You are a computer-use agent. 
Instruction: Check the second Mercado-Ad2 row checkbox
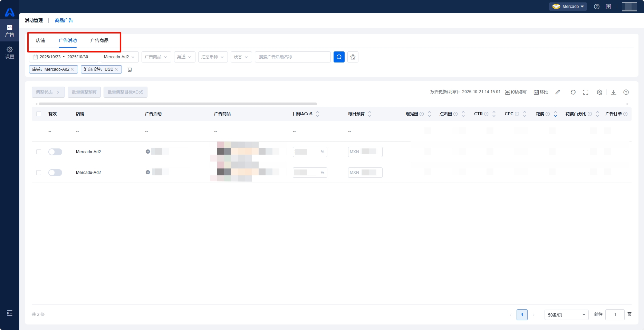(39, 173)
